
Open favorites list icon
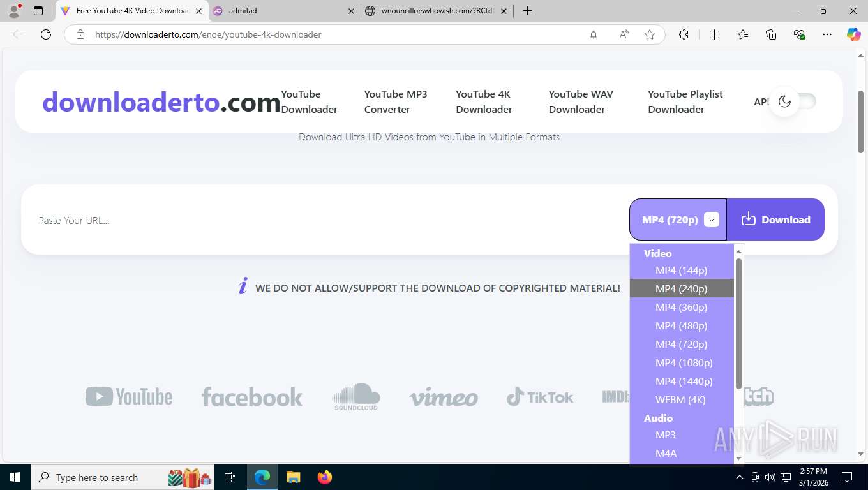(x=743, y=34)
